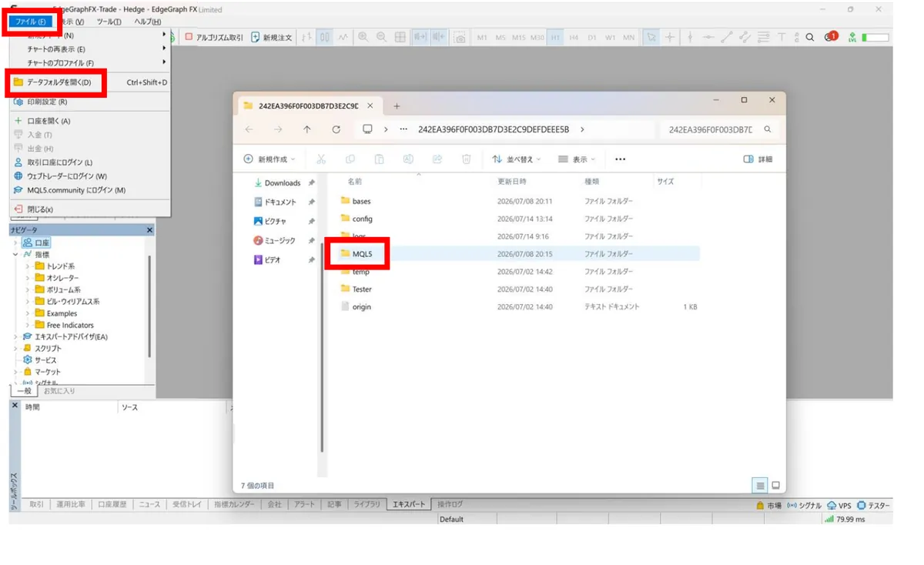Click the chart screenshot camera icon
924x565 pixels.
(x=460, y=37)
